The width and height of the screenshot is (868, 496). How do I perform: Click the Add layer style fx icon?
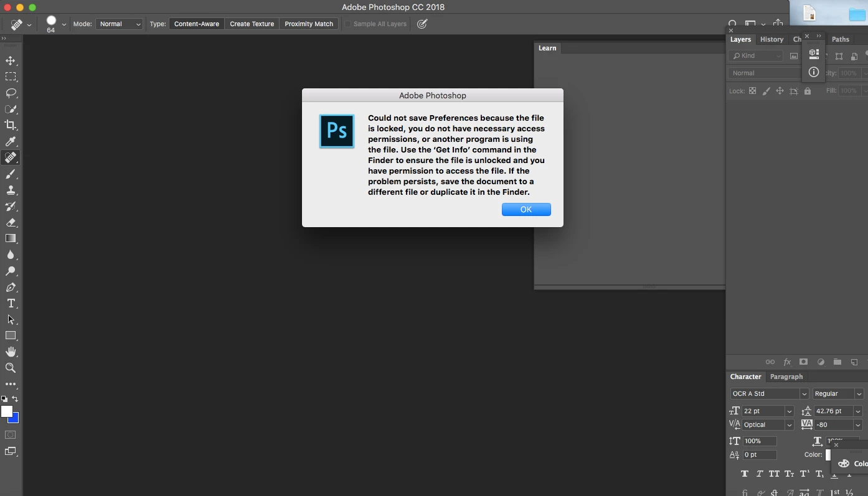click(787, 362)
